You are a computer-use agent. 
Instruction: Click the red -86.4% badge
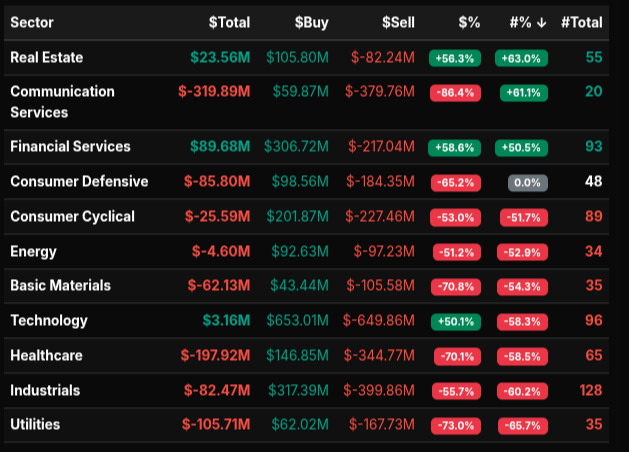click(454, 93)
